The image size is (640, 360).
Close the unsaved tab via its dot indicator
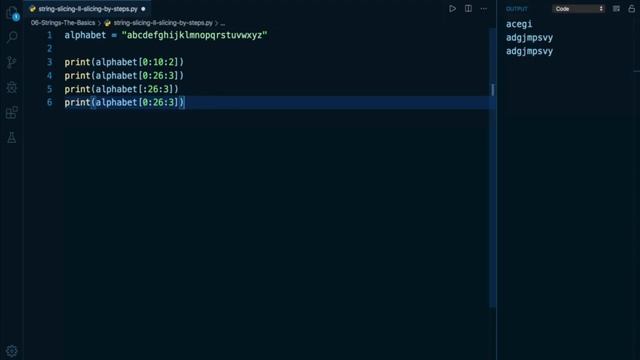point(143,9)
